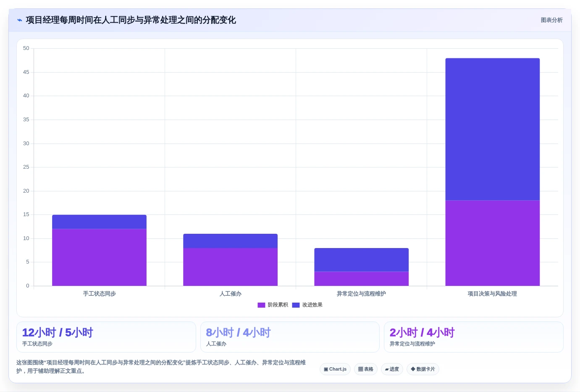
Task: Toggle the 阶段累积 legend purple swatch
Action: 261,305
